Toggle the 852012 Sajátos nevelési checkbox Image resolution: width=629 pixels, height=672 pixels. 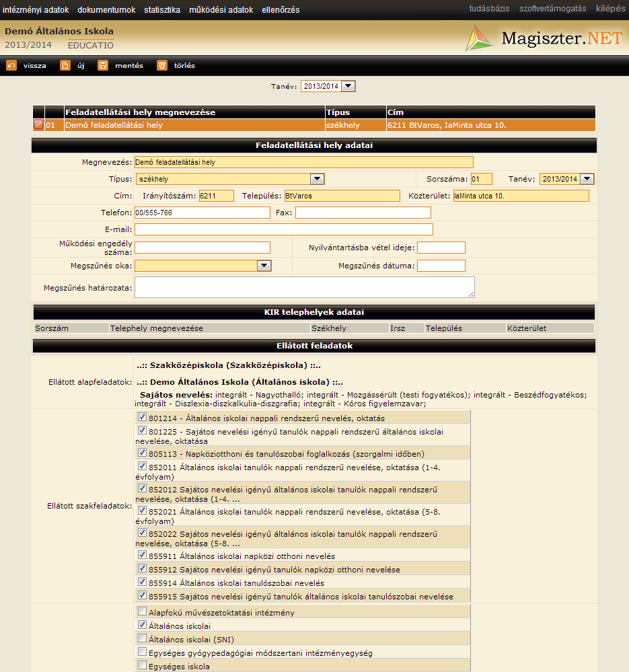pos(142,488)
